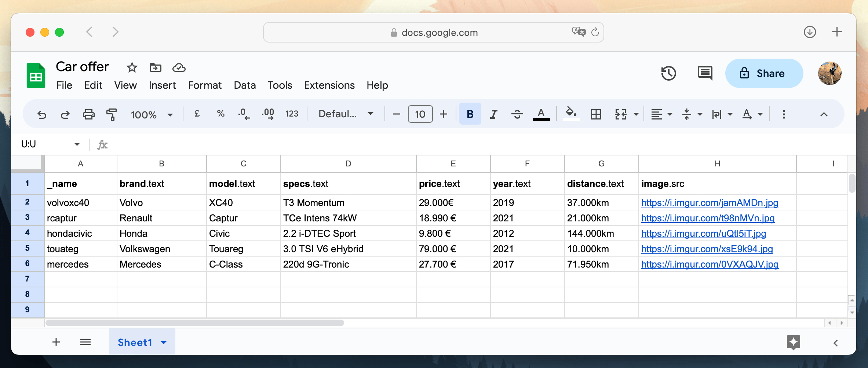The width and height of the screenshot is (868, 368).
Task: Open the File menu
Action: (64, 85)
